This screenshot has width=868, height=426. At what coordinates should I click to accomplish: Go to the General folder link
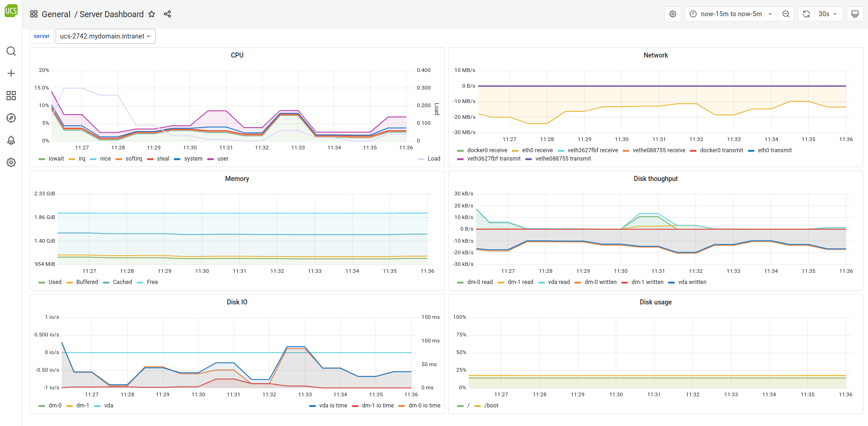coord(56,14)
